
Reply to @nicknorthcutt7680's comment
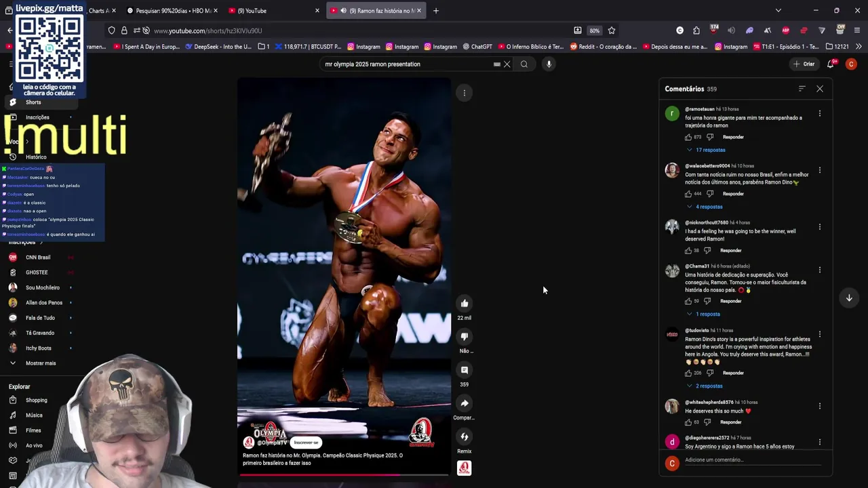click(x=730, y=251)
